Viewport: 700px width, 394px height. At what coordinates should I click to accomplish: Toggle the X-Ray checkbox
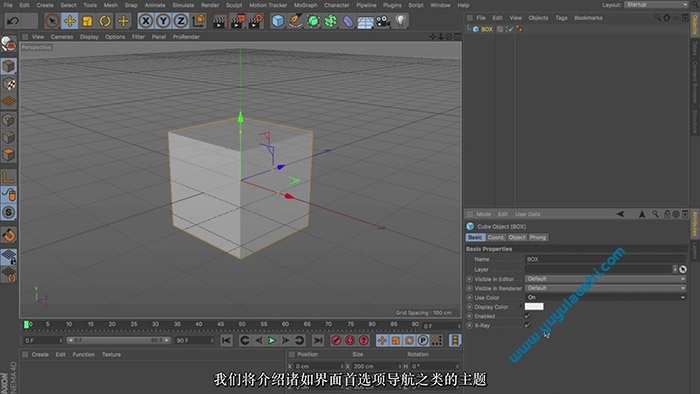pyautogui.click(x=528, y=325)
